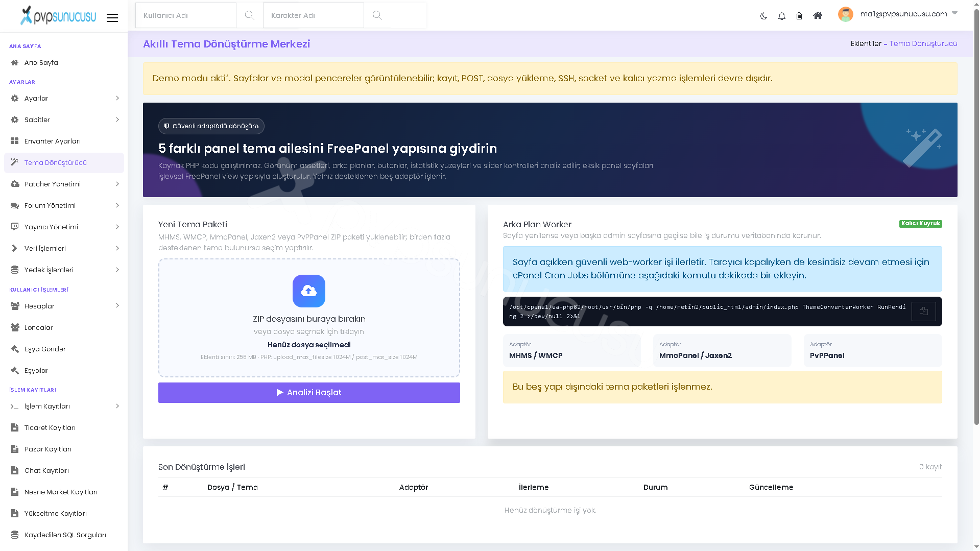Expand Yedek İşlemleri chevron
Image resolution: width=980 pixels, height=551 pixels.
click(117, 270)
